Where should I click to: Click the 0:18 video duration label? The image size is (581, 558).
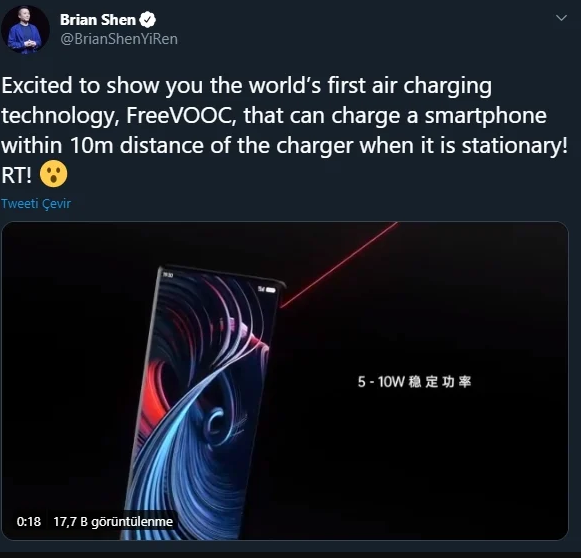29,522
